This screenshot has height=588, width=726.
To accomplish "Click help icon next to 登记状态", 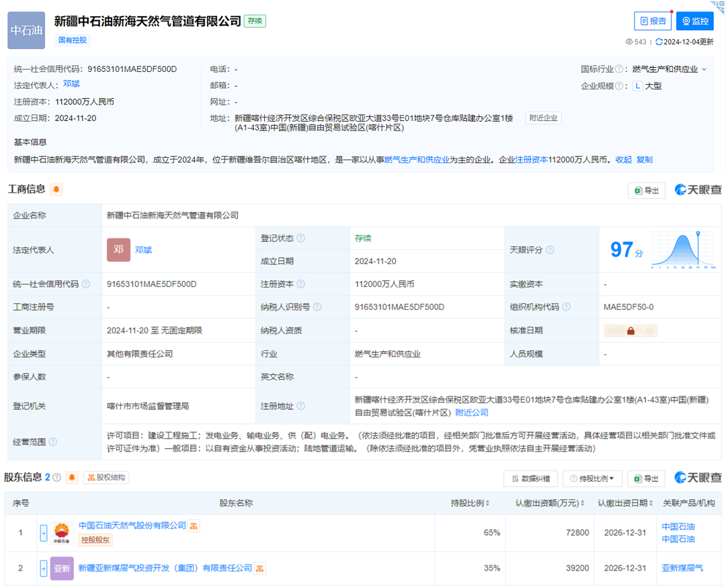I will click(301, 238).
